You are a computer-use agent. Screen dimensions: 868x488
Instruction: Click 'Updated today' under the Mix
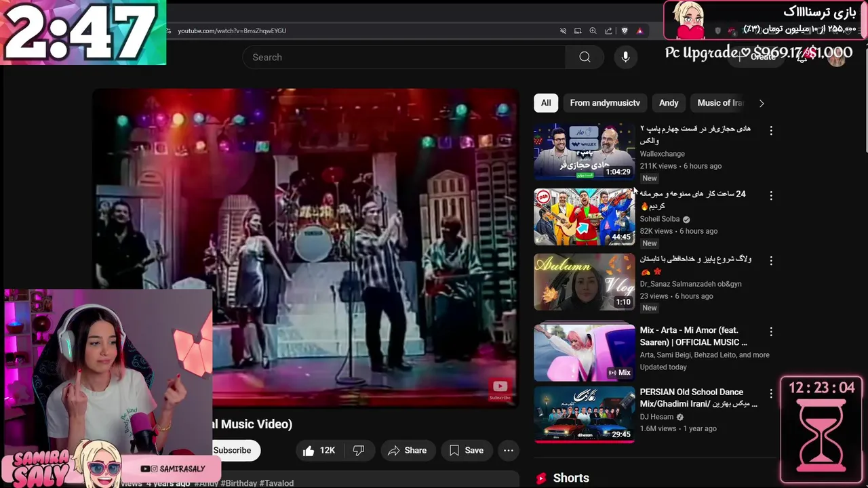pyautogui.click(x=663, y=367)
